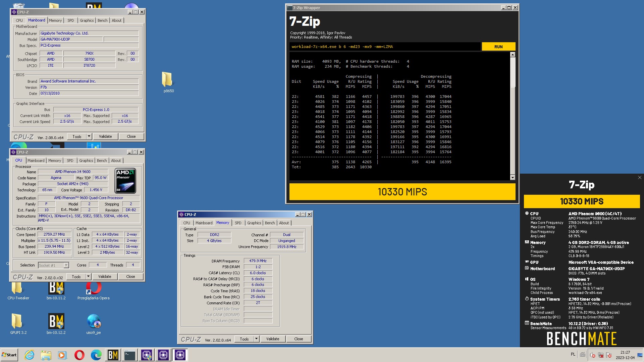Image resolution: width=644 pixels, height=362 pixels.
Task: Open the bm-10.11.2 desktop shortcut
Action: (x=56, y=291)
